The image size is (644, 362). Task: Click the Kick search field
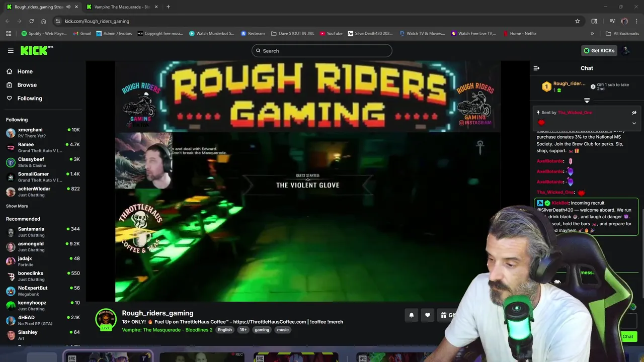322,50
